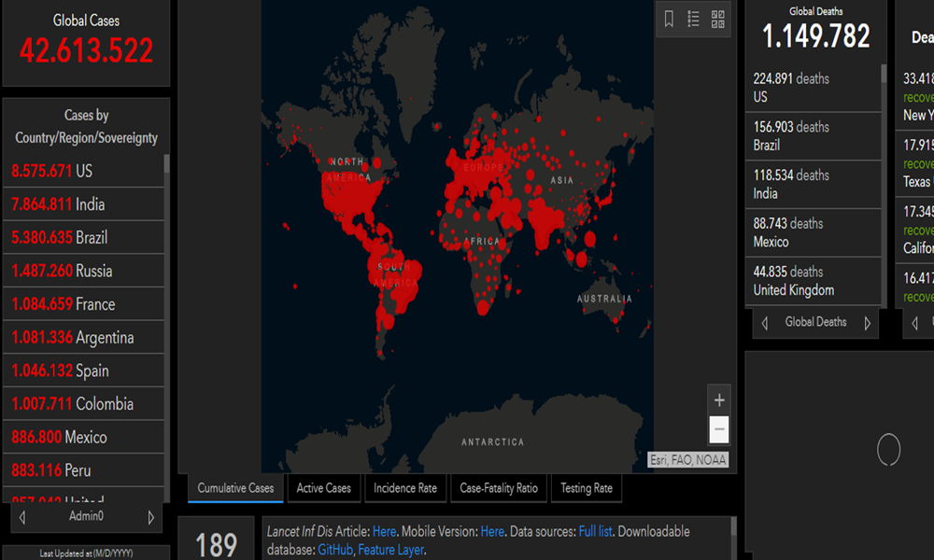Show the Testing Rate tab
This screenshot has width=934, height=560.
586,488
